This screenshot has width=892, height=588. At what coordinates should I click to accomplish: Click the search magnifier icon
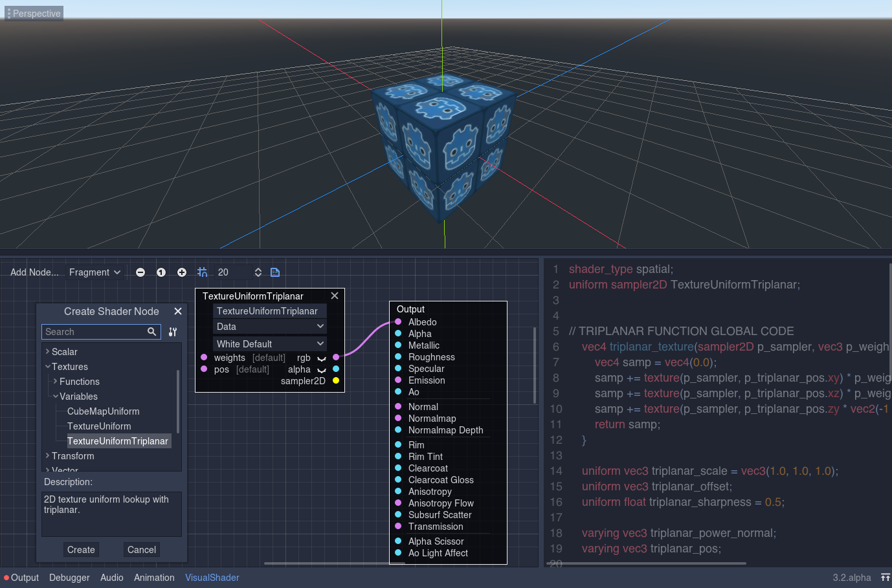[152, 332]
